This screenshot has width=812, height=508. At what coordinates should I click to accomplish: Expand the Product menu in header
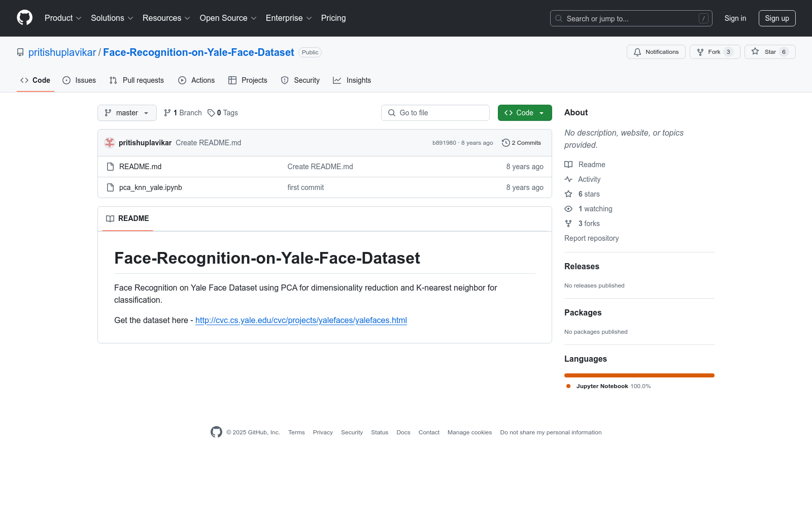click(63, 18)
